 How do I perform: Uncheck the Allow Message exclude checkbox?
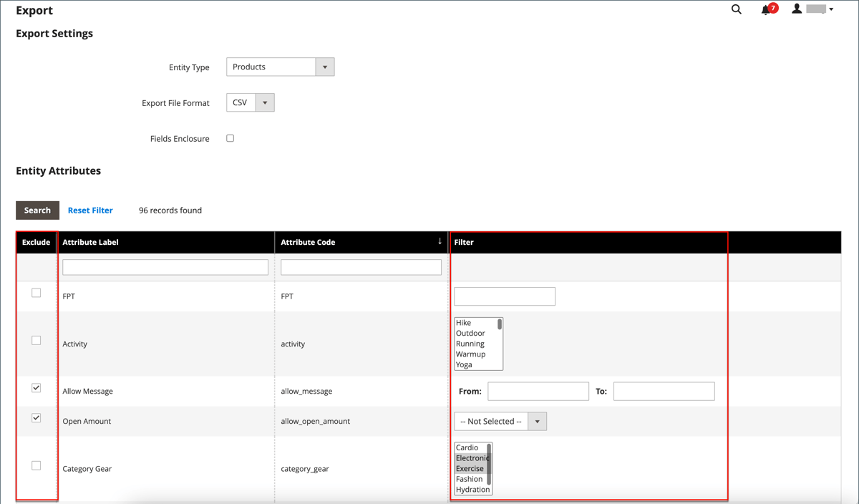[x=36, y=387]
